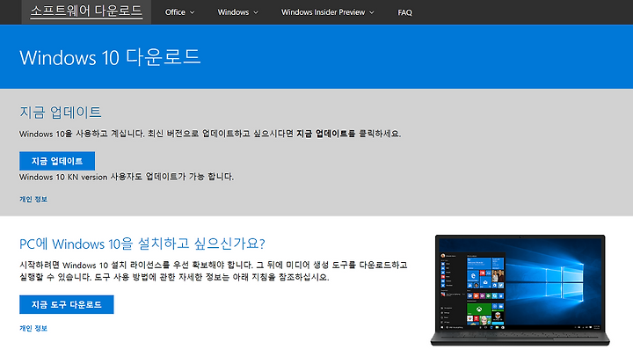This screenshot has height=364, width=633.
Task: Open the Windows menu
Action: click(x=233, y=12)
